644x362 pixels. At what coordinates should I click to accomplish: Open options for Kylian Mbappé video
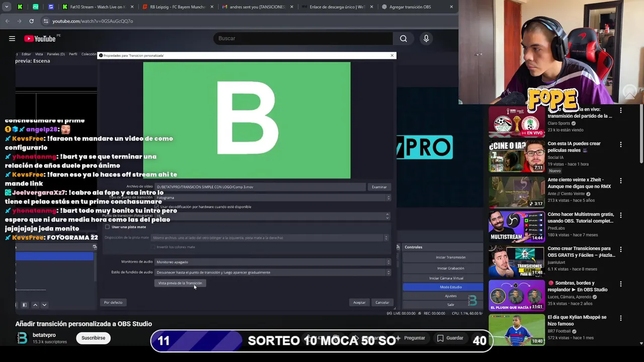(x=620, y=319)
